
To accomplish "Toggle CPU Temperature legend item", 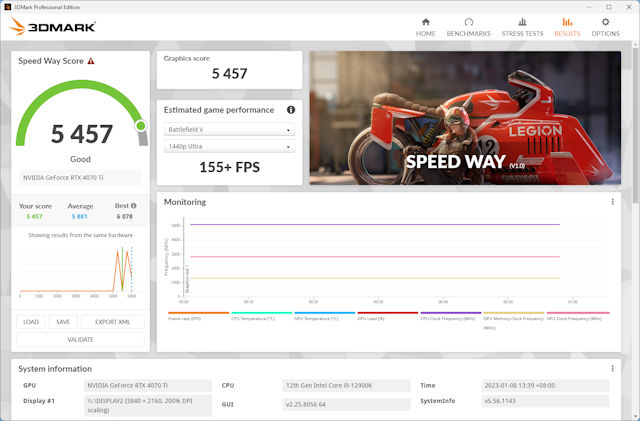I will (x=262, y=316).
